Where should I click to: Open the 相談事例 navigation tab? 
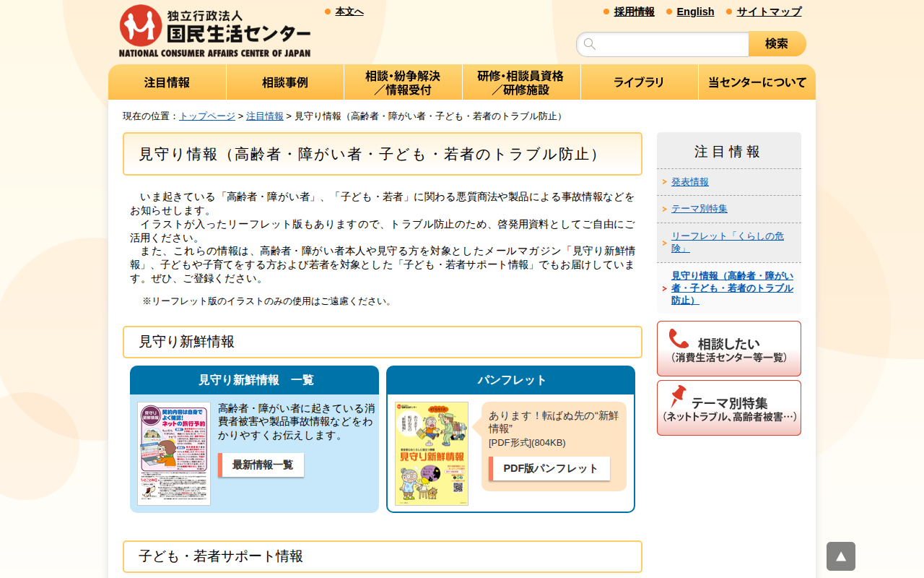tap(285, 82)
